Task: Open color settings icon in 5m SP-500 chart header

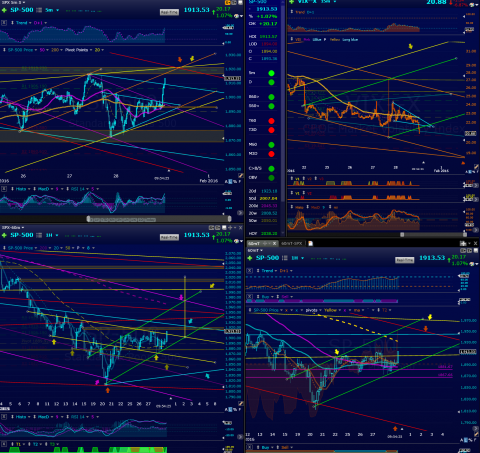Action: [x=236, y=16]
